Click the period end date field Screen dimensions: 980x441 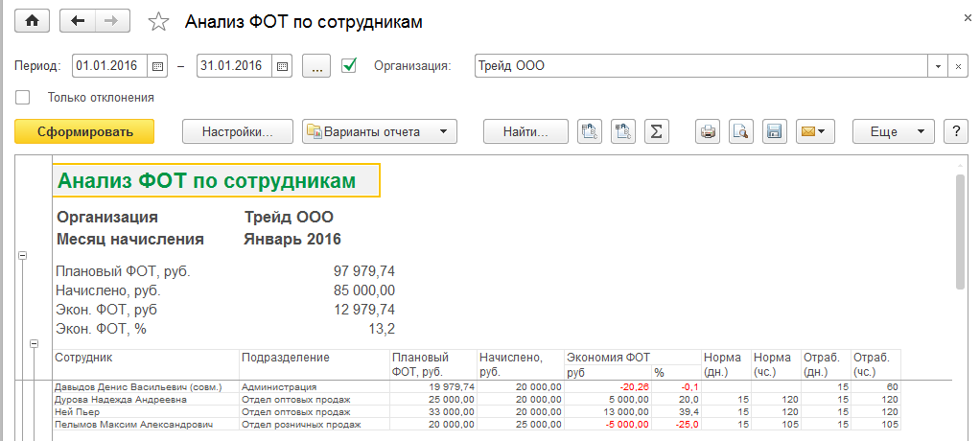pos(234,65)
